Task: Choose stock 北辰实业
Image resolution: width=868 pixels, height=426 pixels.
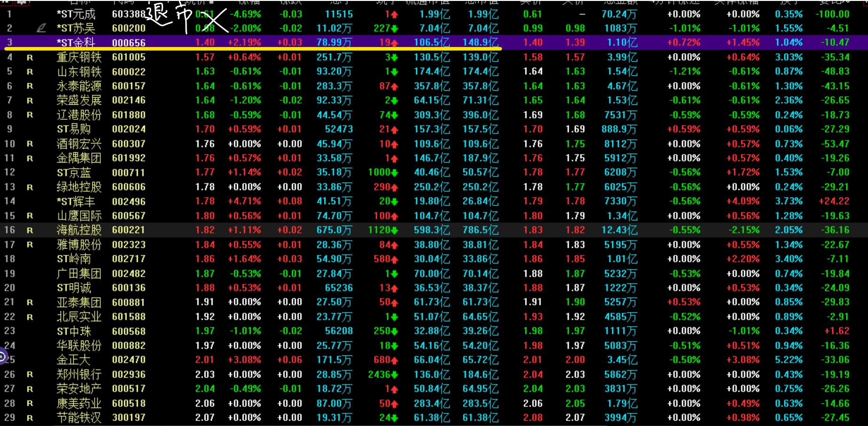Action: 79,317
